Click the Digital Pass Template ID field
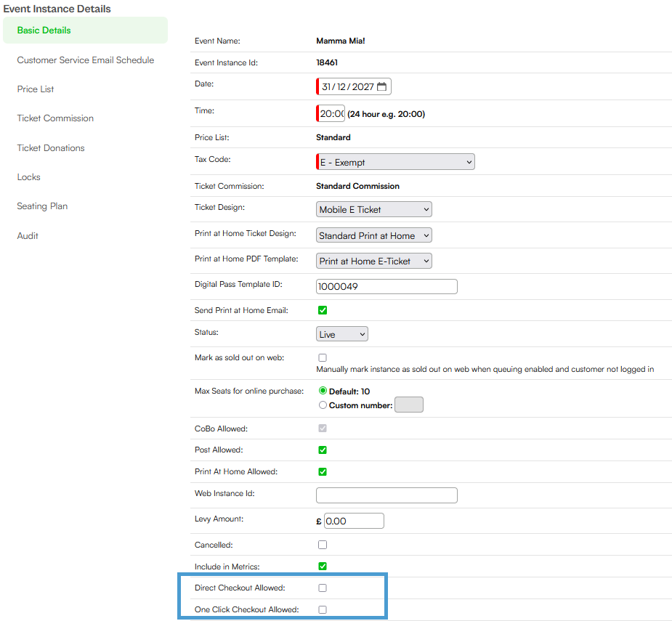 (x=386, y=287)
